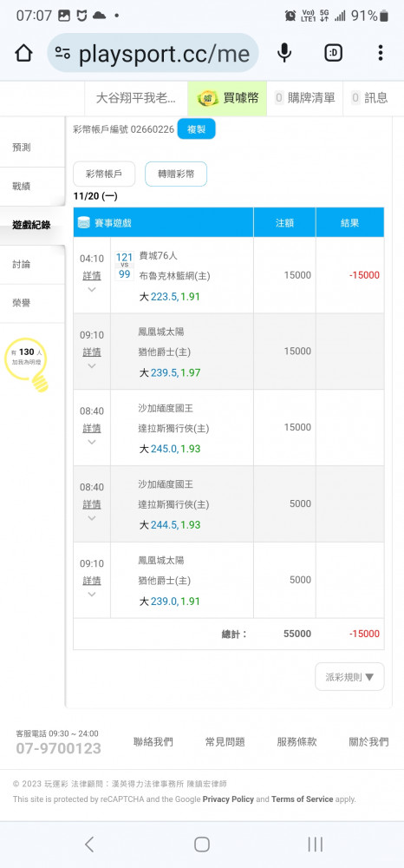Screen dimensions: 404x868
Task: Open the browser tab switcher icon
Action: pos(333,53)
